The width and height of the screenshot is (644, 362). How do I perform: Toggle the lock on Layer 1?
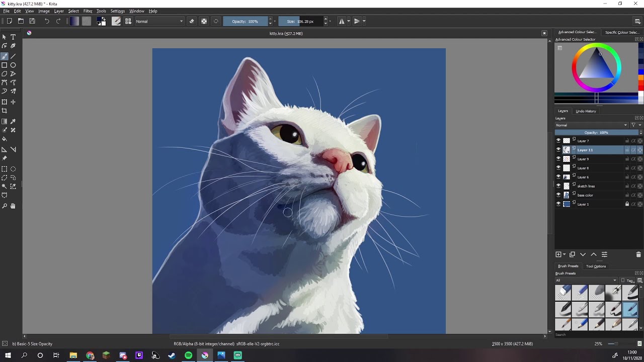point(627,204)
